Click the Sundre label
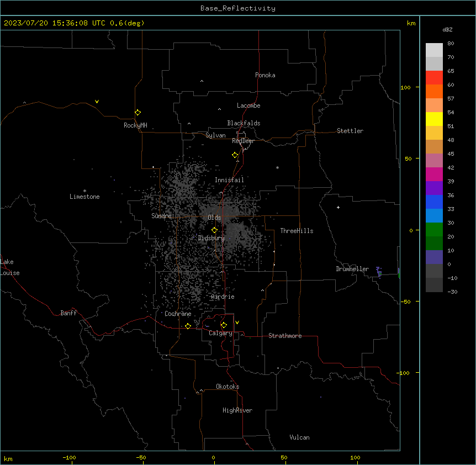The image size is (476, 465). click(161, 216)
